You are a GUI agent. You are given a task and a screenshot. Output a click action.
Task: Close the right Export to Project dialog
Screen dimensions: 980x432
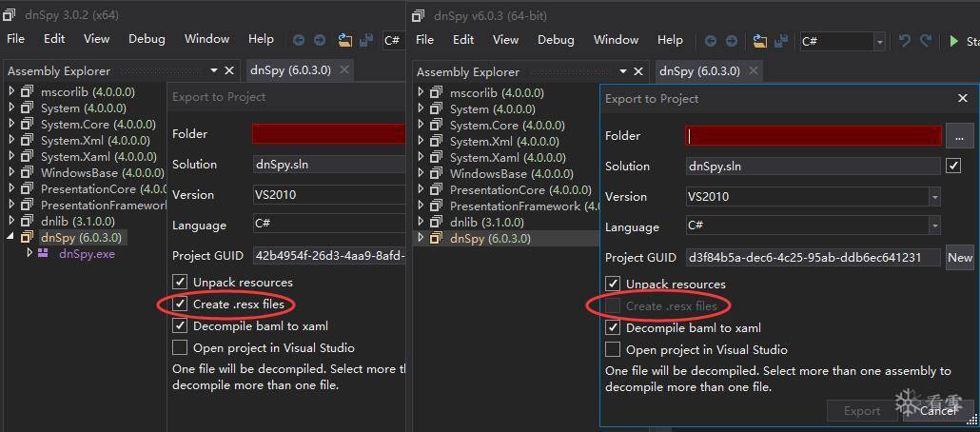(963, 98)
